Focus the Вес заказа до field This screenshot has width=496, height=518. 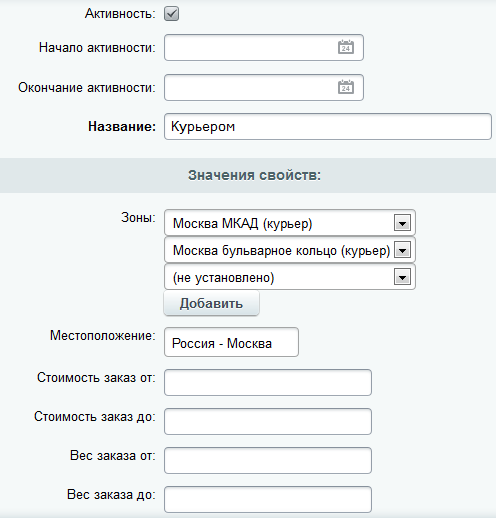point(268,499)
